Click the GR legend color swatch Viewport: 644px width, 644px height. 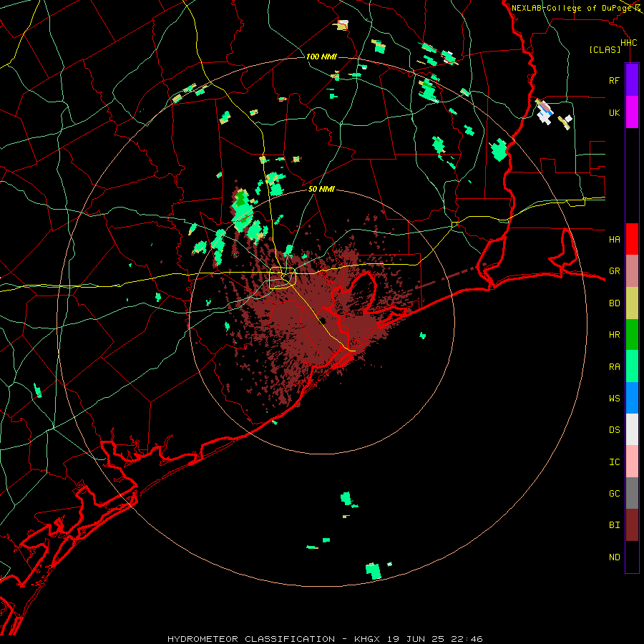point(632,271)
